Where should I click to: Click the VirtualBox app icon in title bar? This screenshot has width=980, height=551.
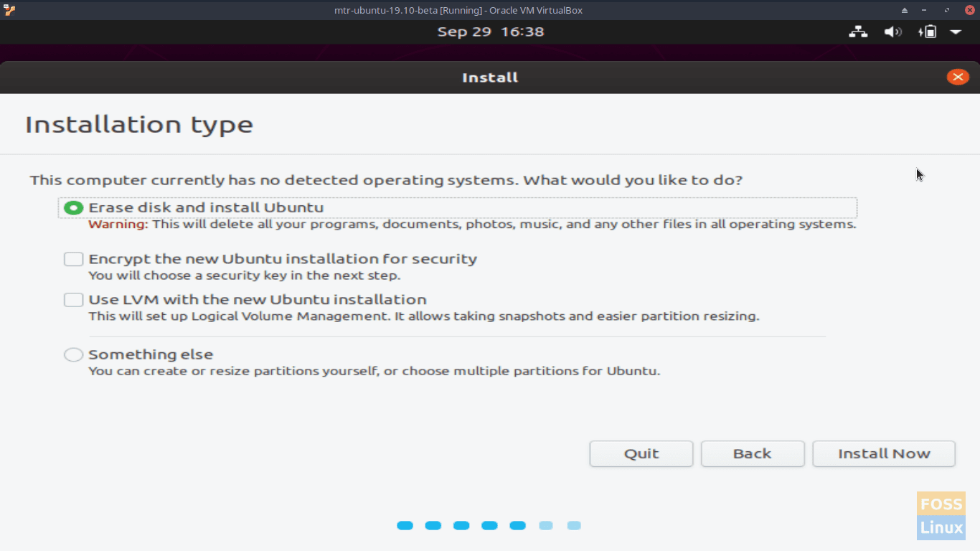click(x=9, y=10)
